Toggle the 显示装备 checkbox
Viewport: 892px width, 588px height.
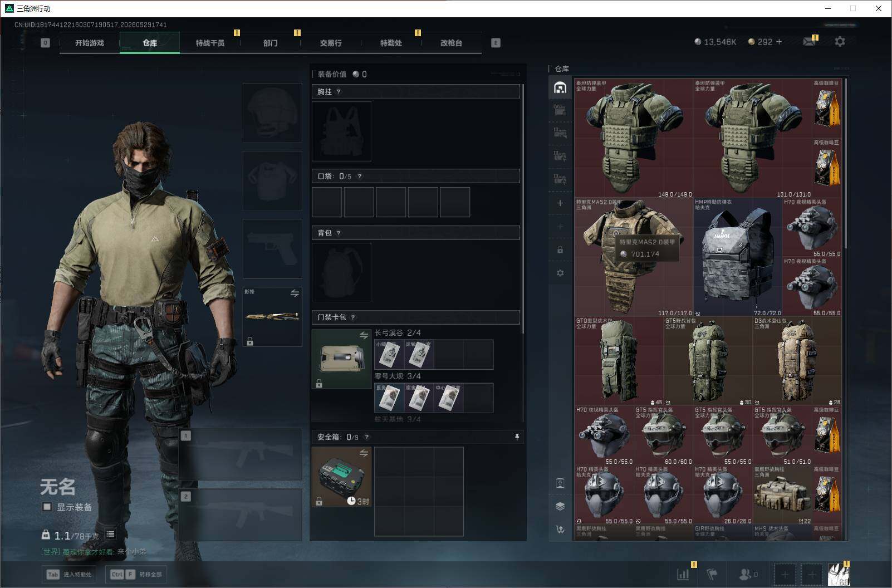coord(47,507)
